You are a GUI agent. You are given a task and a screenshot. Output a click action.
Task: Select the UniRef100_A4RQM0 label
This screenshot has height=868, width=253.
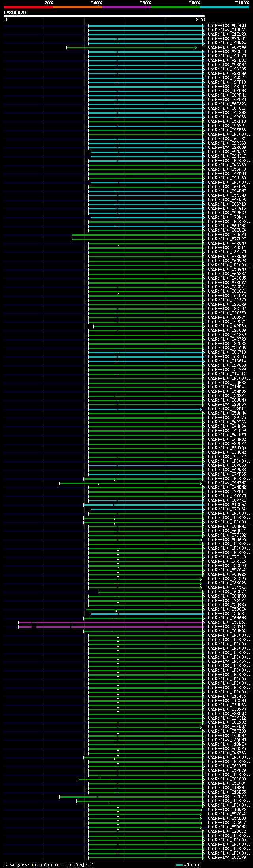click(227, 243)
